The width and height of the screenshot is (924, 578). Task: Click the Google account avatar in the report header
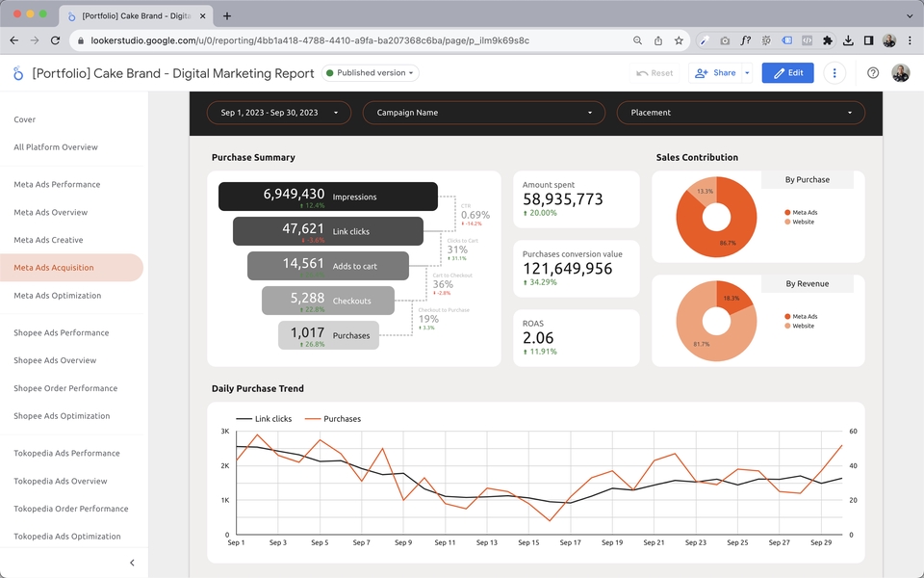(901, 73)
